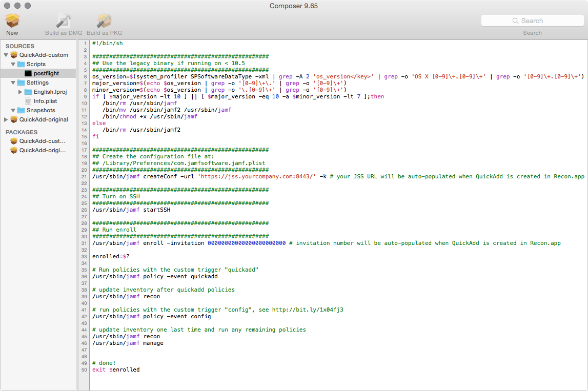Expand the English.lproj folder
Viewport: 588px width, 391px height.
click(x=21, y=92)
